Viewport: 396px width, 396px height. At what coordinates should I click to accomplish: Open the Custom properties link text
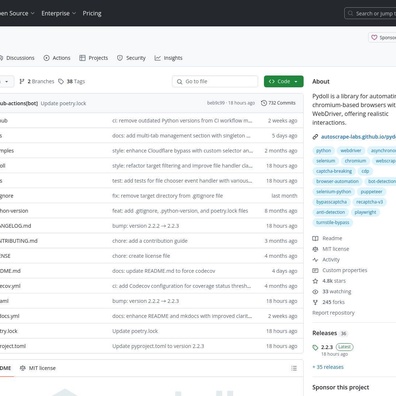tap(345, 270)
